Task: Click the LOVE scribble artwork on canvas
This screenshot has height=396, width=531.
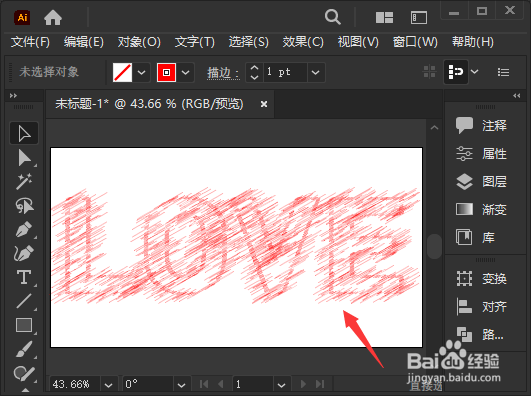Action: coord(236,246)
